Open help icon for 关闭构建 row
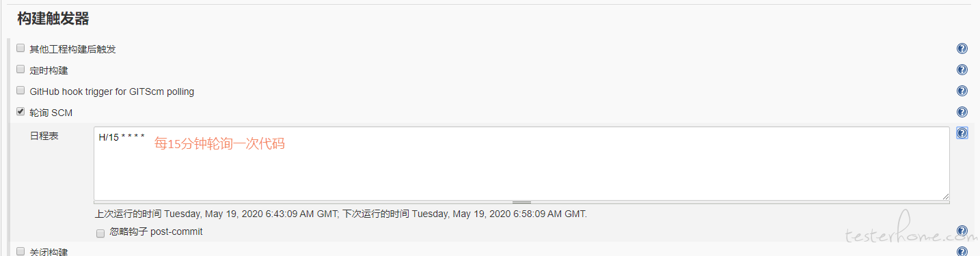Image resolution: width=980 pixels, height=256 pixels. coord(962,252)
